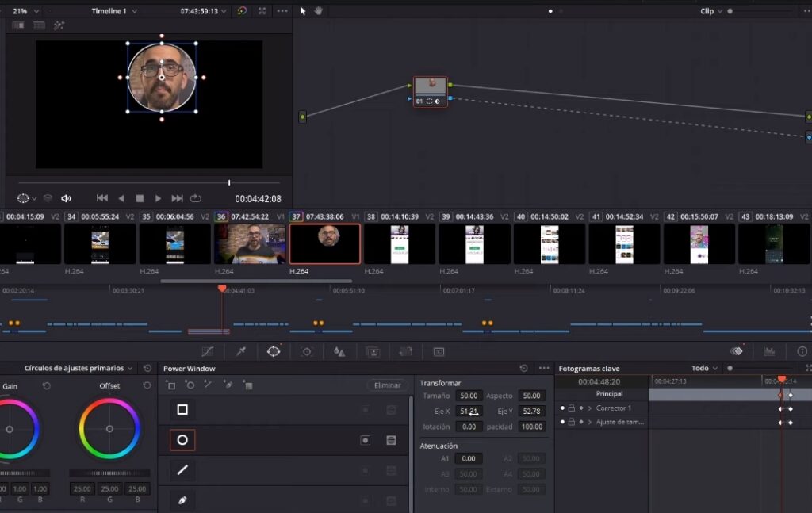Click the Keyframes palette icon

tap(737, 351)
